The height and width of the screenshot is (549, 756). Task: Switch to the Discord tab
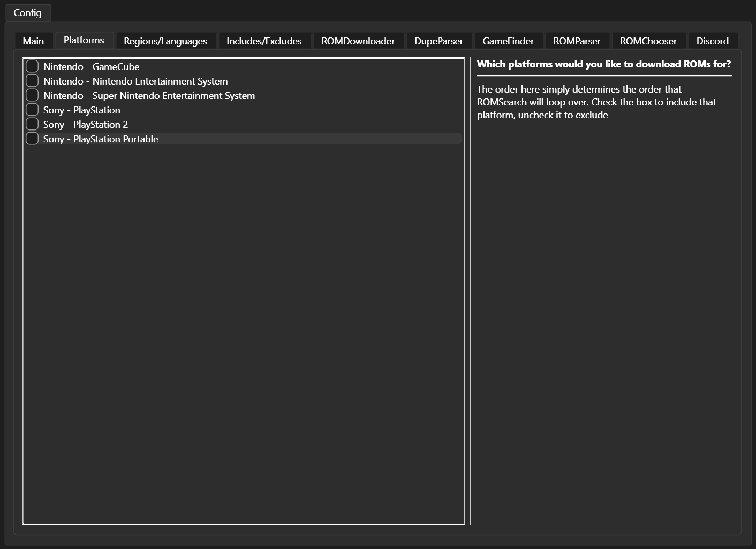713,41
